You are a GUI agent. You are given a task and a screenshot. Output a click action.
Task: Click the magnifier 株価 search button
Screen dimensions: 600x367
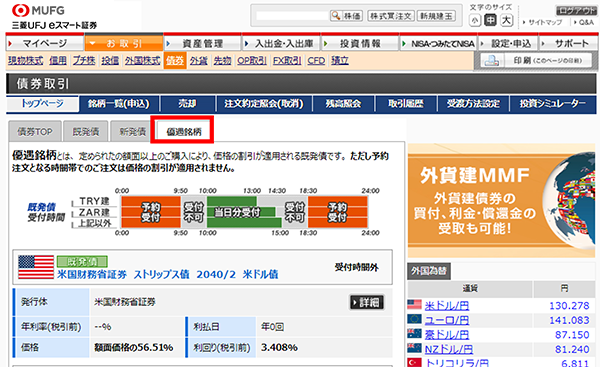346,16
